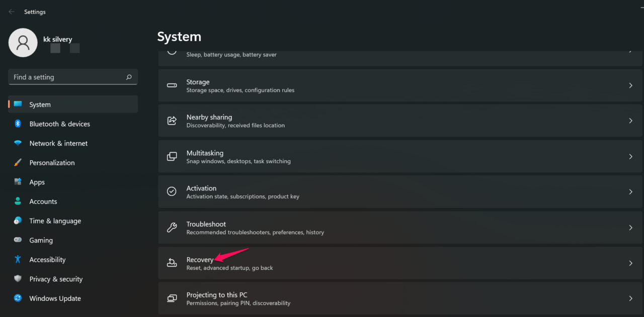
Task: Select the Gaming sidebar icon
Action: (18, 240)
